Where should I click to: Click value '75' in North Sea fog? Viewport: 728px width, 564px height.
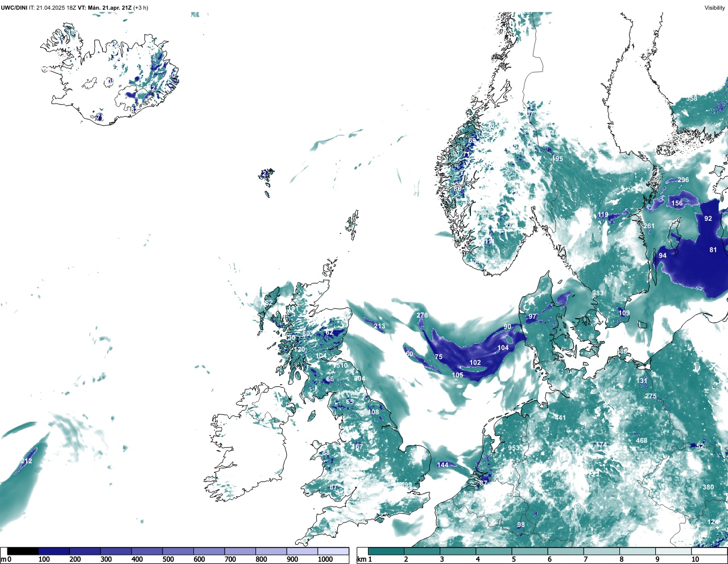(x=439, y=357)
